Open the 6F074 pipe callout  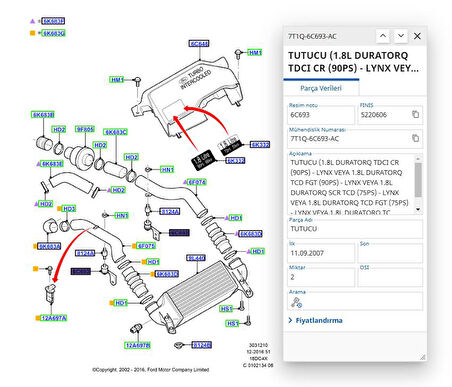[x=197, y=182]
